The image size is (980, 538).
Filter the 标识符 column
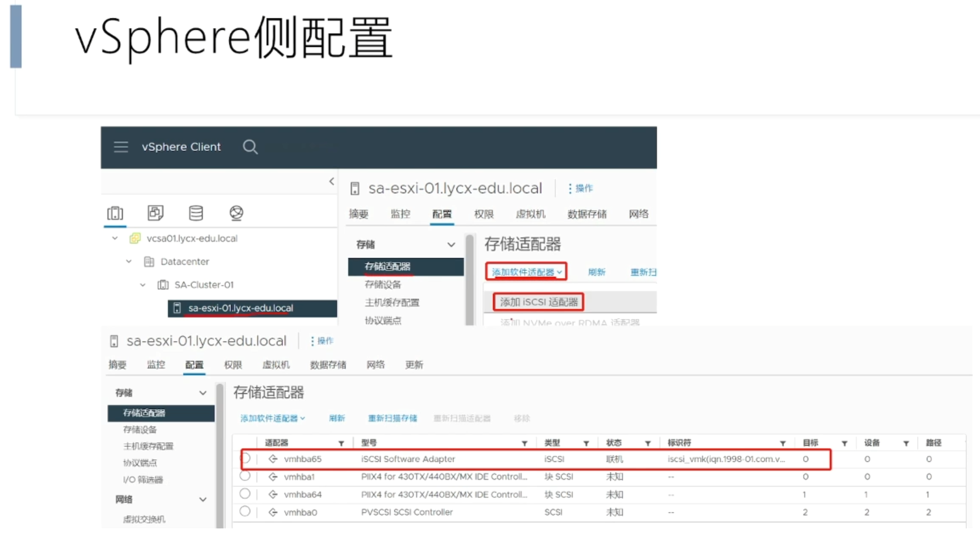point(783,443)
